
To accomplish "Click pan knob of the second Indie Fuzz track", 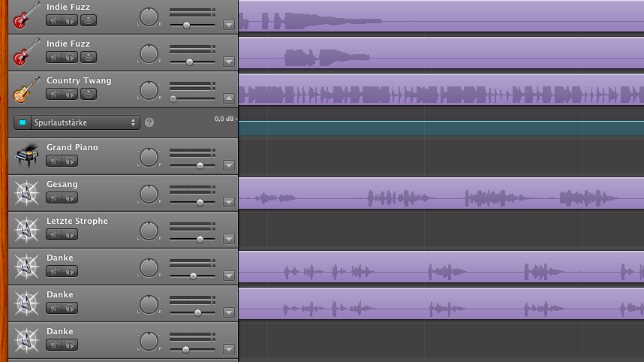I will pos(149,54).
